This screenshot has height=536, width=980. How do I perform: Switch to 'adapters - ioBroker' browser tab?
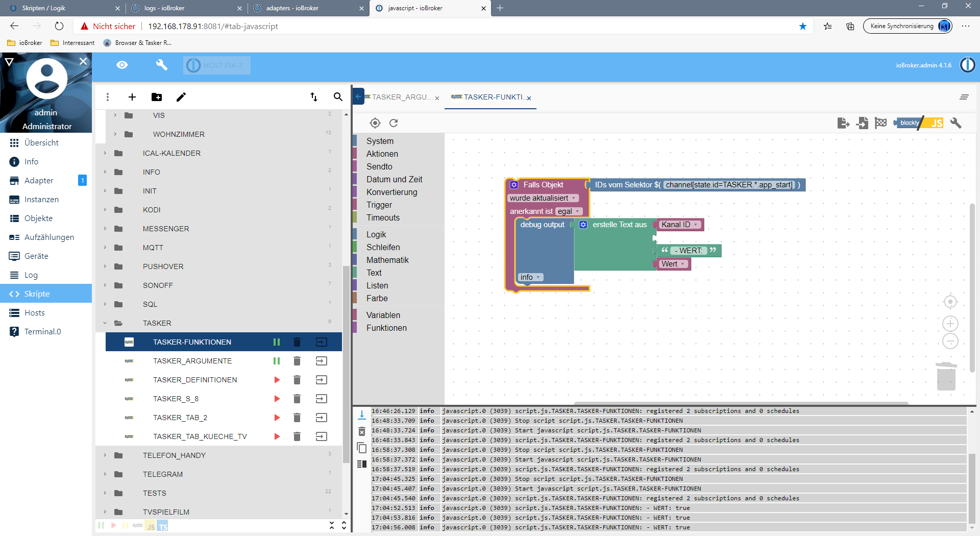[x=308, y=8]
